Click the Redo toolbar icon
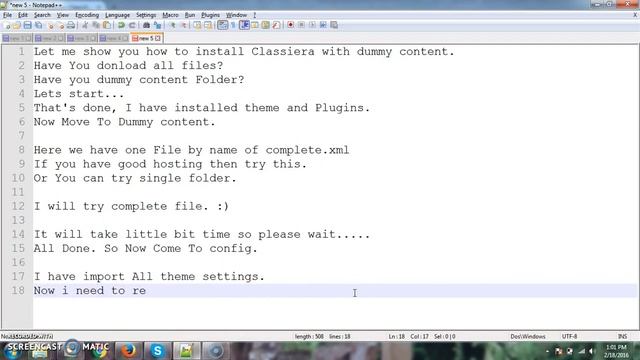 pyautogui.click(x=132, y=25)
